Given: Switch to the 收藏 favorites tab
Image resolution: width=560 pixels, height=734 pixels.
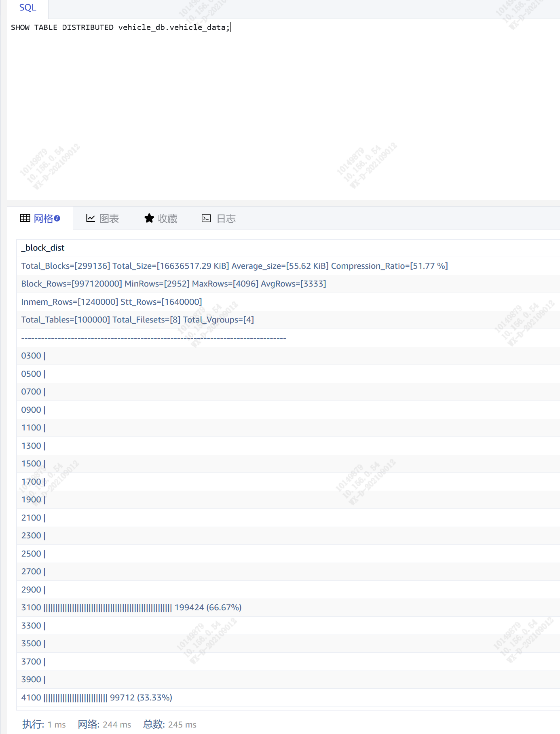Looking at the screenshot, I should (x=167, y=219).
